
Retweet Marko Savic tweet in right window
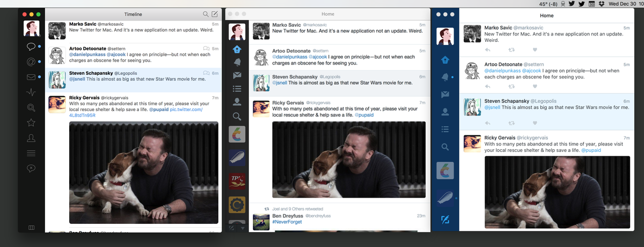point(511,49)
